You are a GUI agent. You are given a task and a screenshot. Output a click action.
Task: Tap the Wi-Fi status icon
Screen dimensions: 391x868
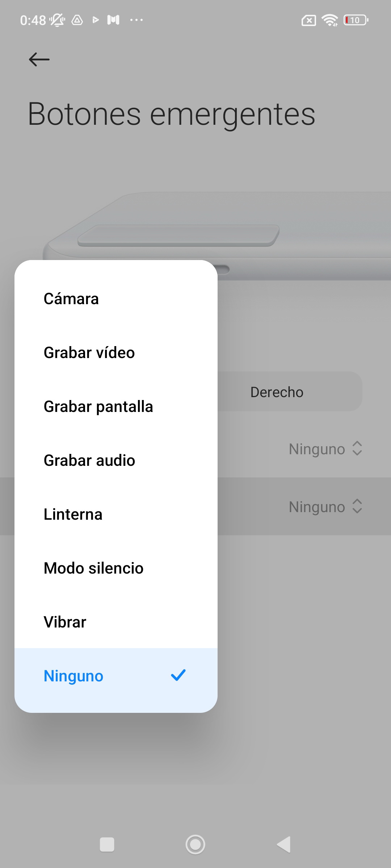click(329, 20)
